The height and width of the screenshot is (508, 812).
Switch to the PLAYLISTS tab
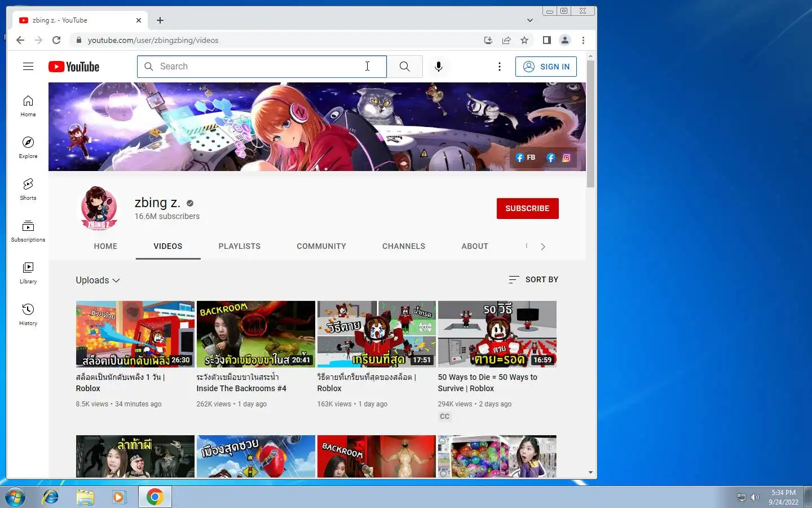240,247
